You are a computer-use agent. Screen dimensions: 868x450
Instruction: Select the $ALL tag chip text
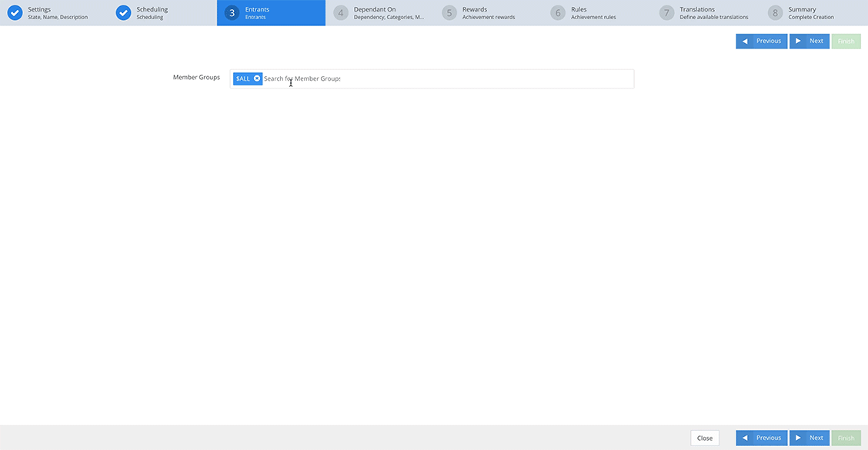click(x=243, y=78)
